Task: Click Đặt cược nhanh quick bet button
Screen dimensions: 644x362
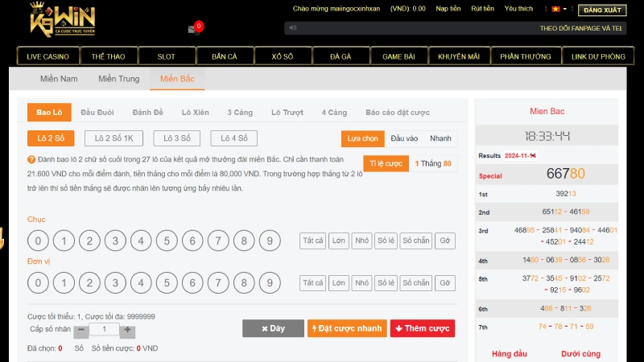Action: (347, 328)
